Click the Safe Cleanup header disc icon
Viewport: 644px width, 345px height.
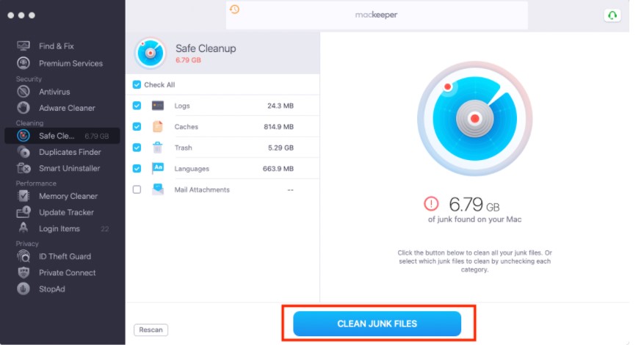click(151, 53)
